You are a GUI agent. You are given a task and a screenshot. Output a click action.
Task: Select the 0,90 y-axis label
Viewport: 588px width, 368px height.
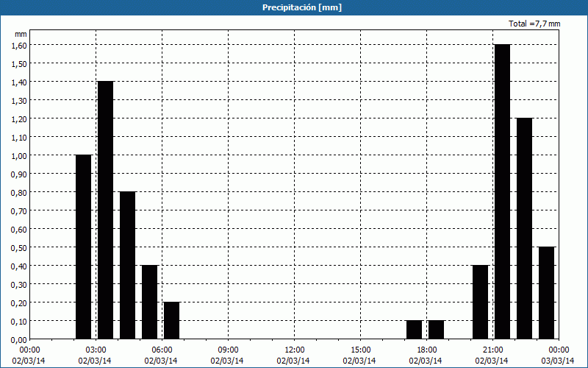[19, 174]
